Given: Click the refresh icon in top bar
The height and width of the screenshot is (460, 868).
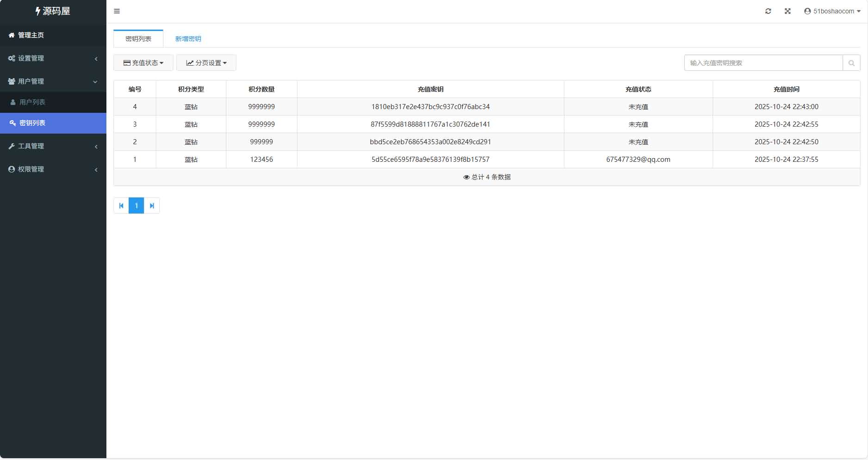Looking at the screenshot, I should (x=768, y=11).
